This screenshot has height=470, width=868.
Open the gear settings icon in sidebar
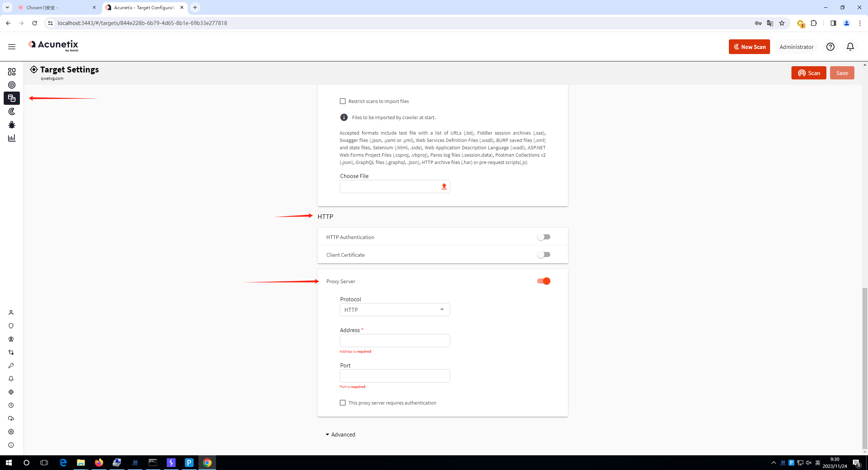pyautogui.click(x=11, y=432)
